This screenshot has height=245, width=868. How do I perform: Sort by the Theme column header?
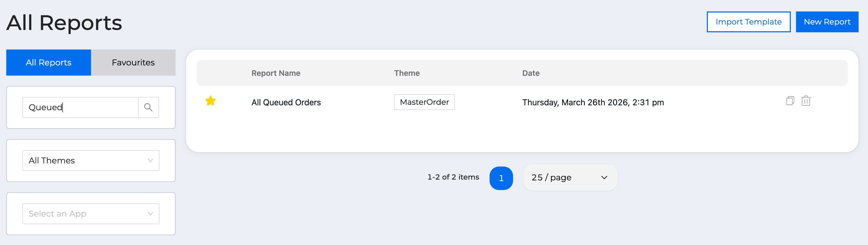407,73
